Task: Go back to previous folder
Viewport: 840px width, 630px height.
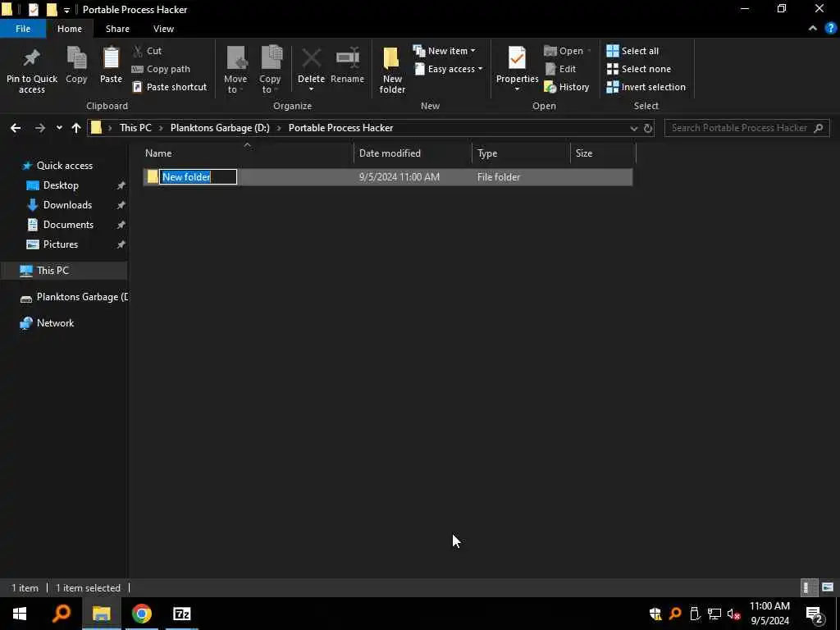Action: coord(16,128)
